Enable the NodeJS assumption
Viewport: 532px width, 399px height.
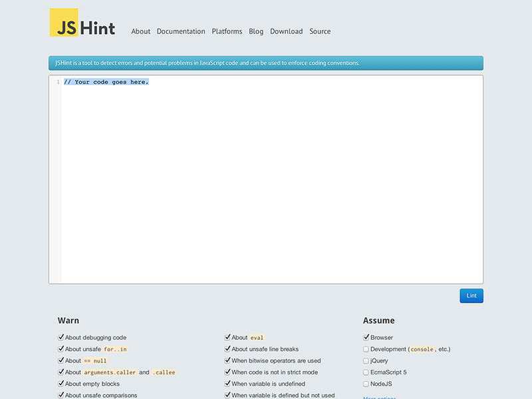pos(366,384)
